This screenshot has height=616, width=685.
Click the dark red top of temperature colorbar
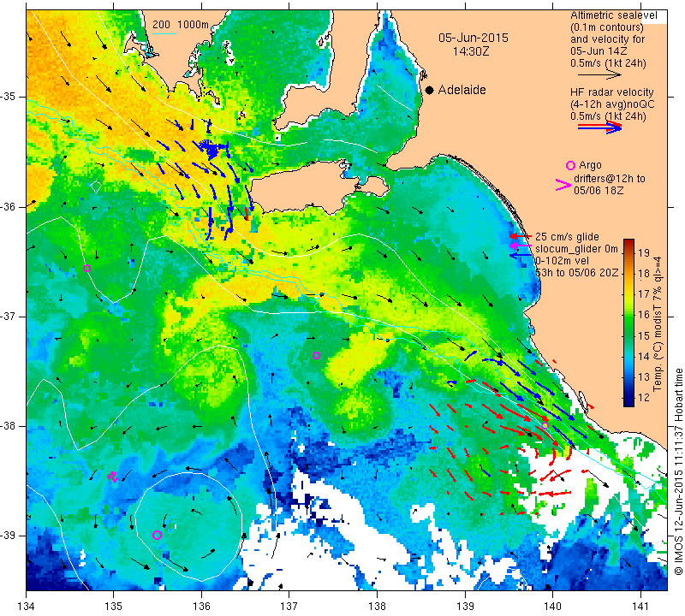(628, 243)
